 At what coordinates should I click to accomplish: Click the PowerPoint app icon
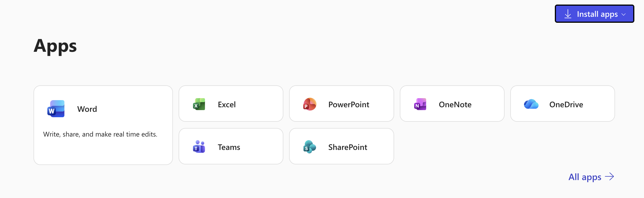click(x=310, y=104)
